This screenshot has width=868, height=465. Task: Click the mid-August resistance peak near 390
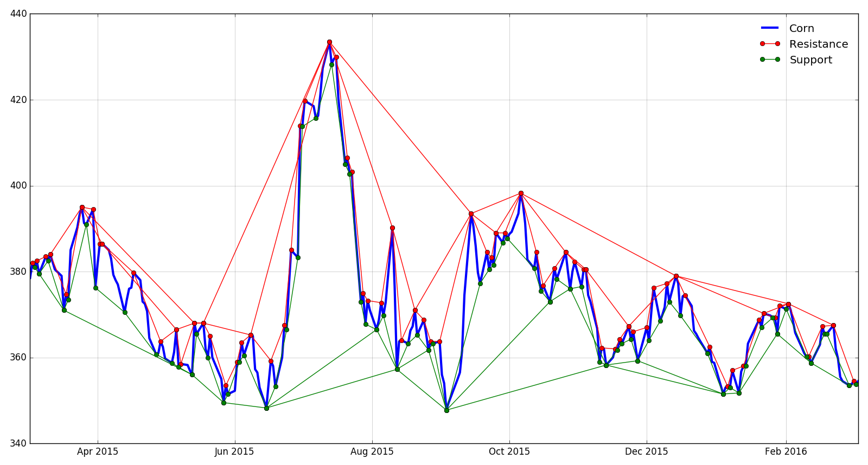tap(392, 228)
